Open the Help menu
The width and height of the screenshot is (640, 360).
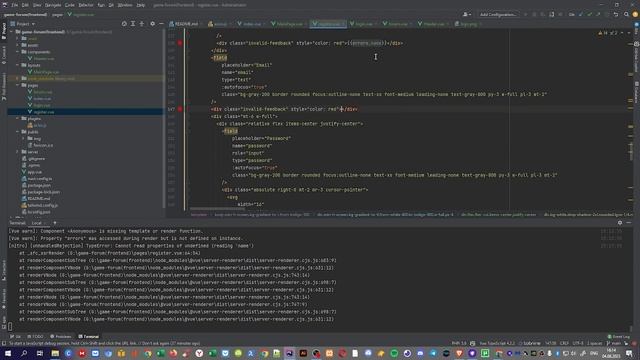pos(141,5)
